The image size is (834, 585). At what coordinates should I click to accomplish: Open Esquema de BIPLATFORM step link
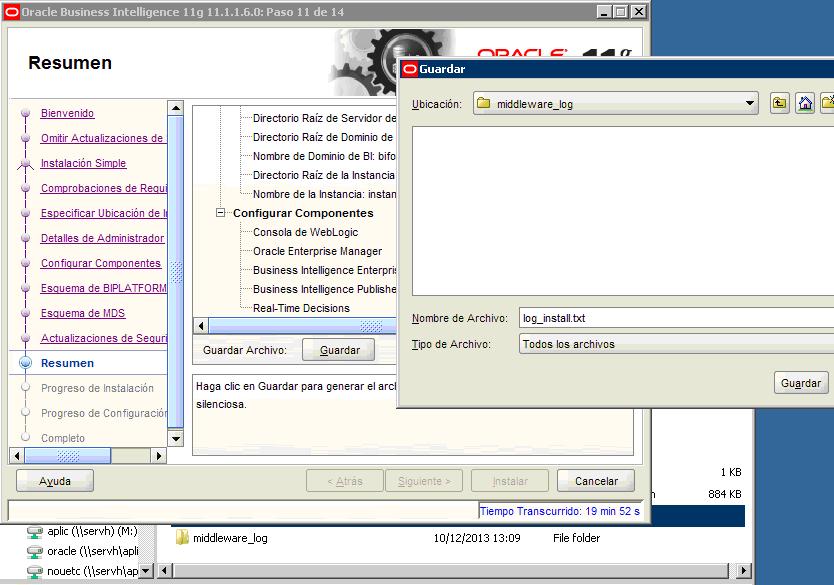pyautogui.click(x=104, y=288)
